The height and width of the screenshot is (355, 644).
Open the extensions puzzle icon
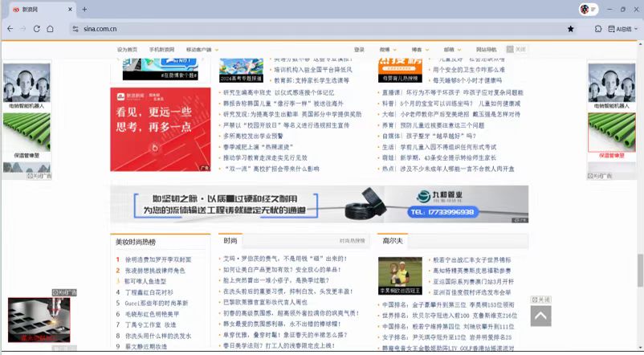coord(598,29)
